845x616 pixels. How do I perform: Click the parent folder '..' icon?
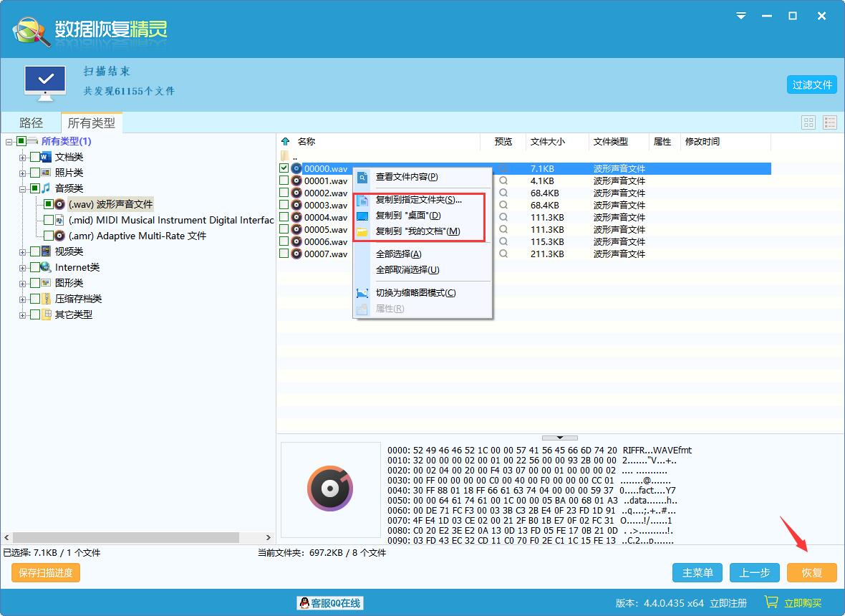284,156
